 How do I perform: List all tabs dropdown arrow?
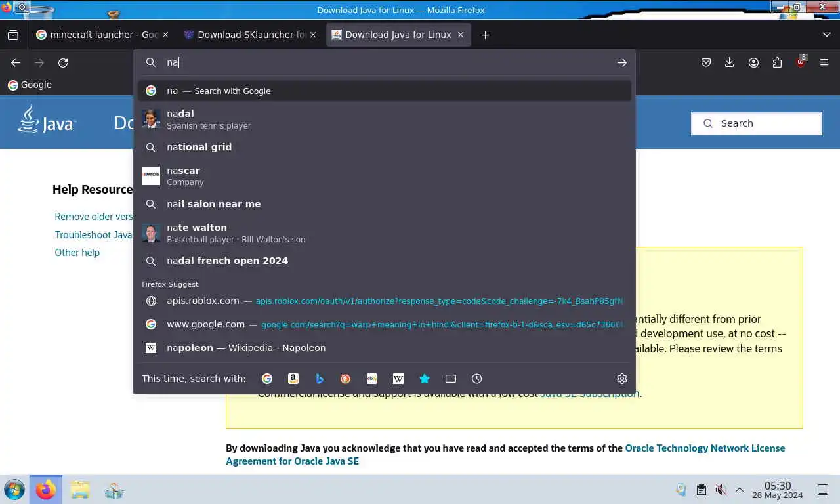point(826,35)
